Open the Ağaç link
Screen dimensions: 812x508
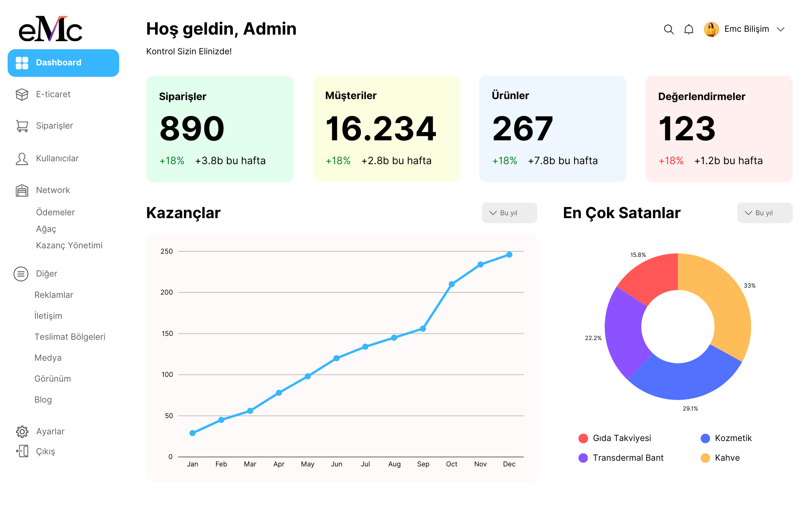coord(46,229)
